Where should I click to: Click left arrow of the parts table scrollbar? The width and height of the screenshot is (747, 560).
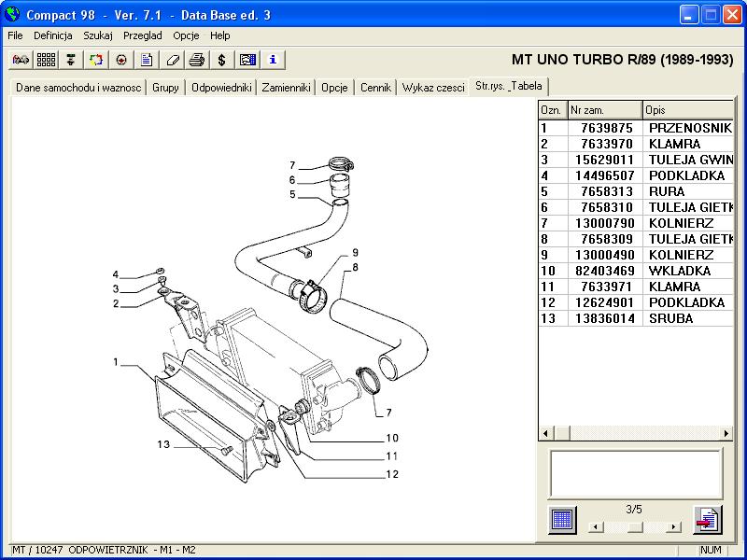545,433
